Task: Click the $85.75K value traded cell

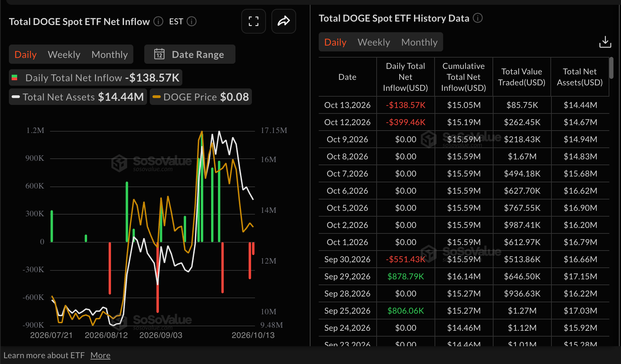Action: (522, 105)
